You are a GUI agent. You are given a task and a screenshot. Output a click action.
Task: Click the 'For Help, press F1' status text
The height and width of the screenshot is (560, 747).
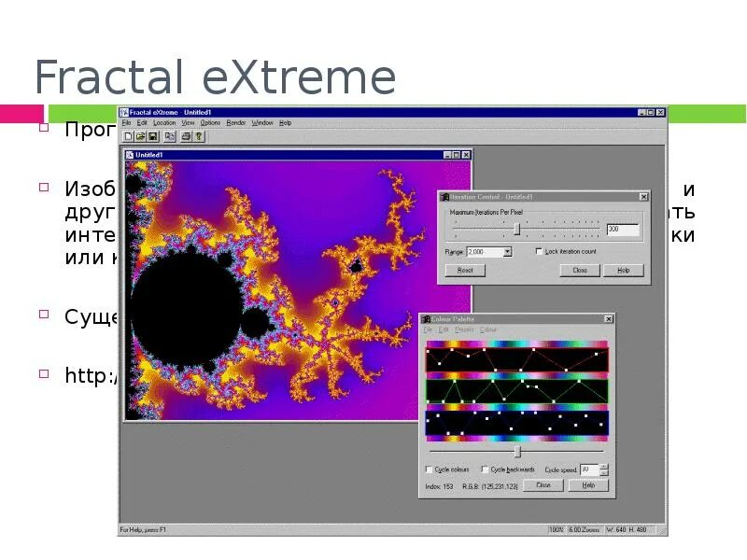[x=143, y=529]
